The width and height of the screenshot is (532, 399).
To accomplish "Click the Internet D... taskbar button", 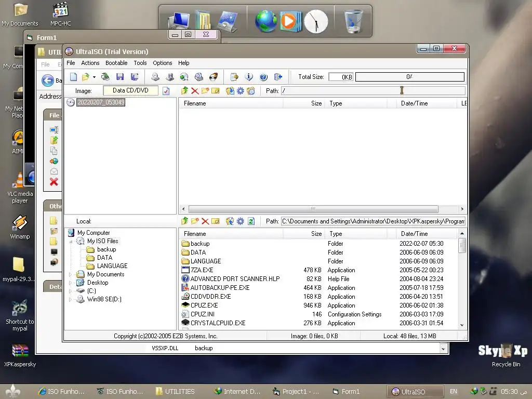I will point(237,392).
